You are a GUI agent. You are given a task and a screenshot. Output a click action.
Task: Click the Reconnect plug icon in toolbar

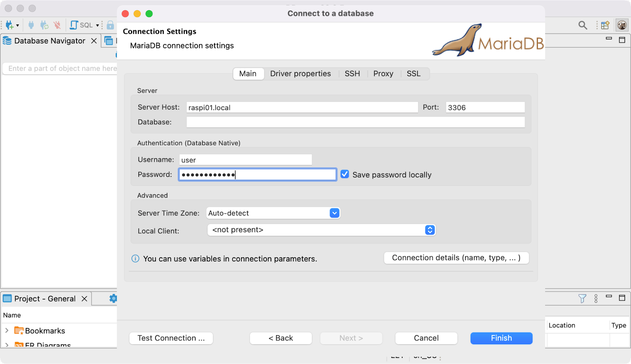[44, 25]
